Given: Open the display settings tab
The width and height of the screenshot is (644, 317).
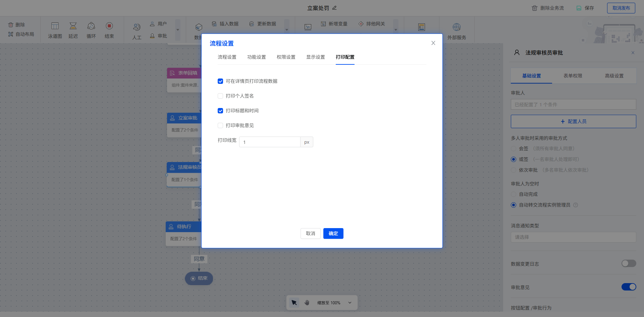Looking at the screenshot, I should tap(315, 57).
